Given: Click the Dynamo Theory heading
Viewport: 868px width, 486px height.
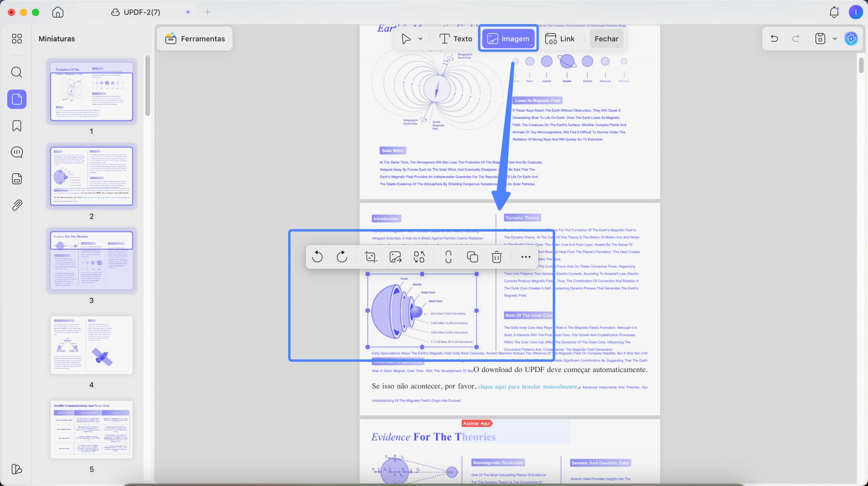Looking at the screenshot, I should 522,218.
